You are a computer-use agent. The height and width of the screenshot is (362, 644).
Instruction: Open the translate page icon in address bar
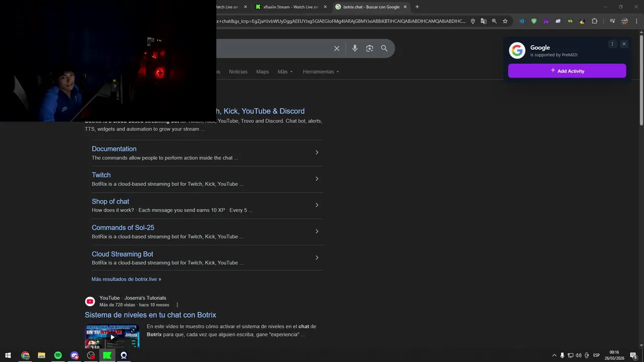pos(484,21)
